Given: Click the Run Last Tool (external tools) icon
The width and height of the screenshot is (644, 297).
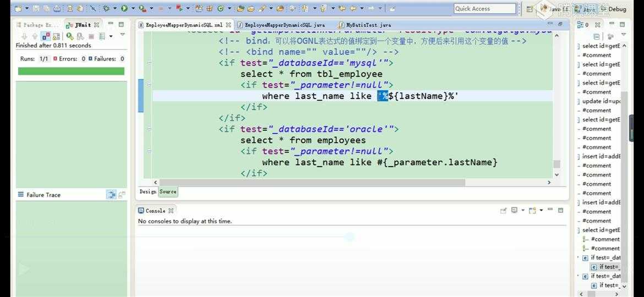Looking at the screenshot, I should pyautogui.click(x=143, y=8).
